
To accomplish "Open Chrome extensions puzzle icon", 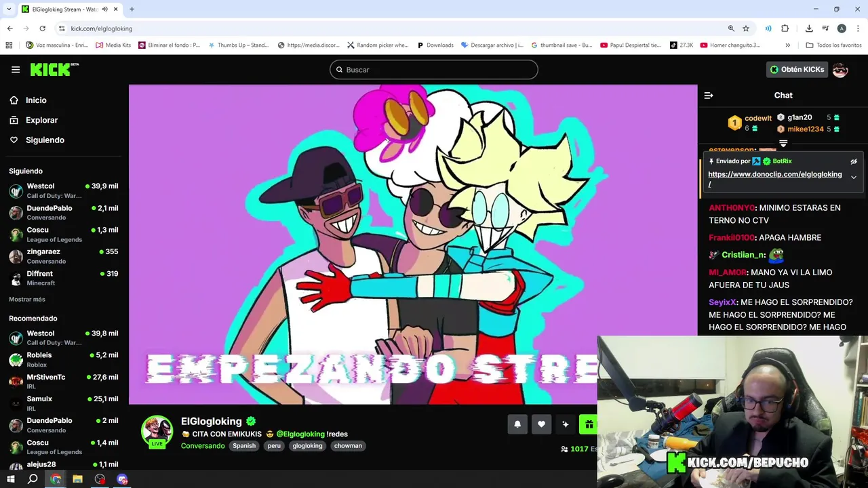I will click(x=785, y=28).
